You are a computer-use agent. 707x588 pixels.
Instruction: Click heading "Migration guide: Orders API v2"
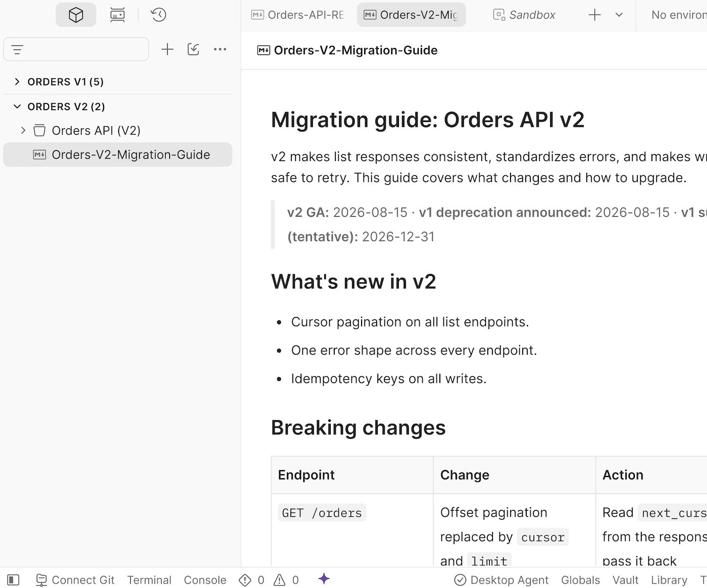428,120
